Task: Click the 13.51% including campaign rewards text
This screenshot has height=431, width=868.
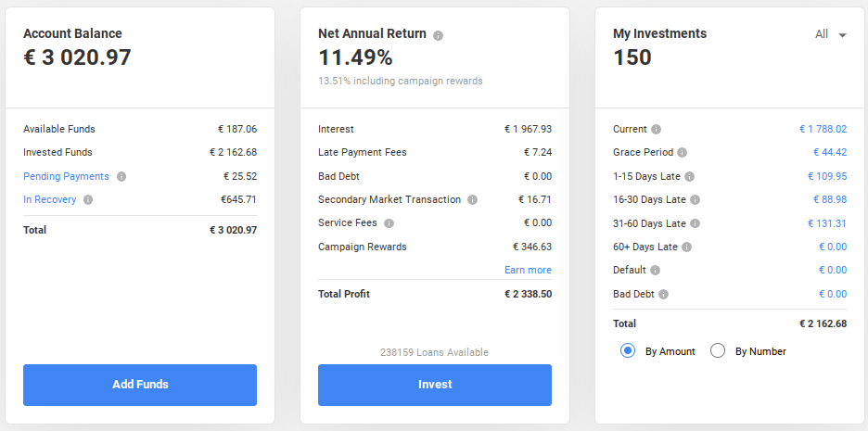Action: click(x=401, y=81)
